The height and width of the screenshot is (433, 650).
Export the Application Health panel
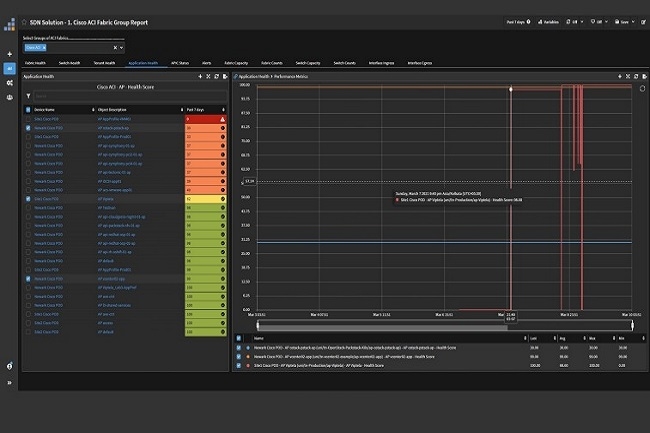225,77
